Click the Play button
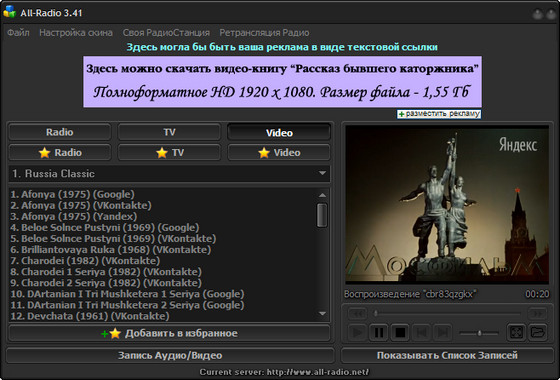The width and height of the screenshot is (560, 380). (x=357, y=332)
